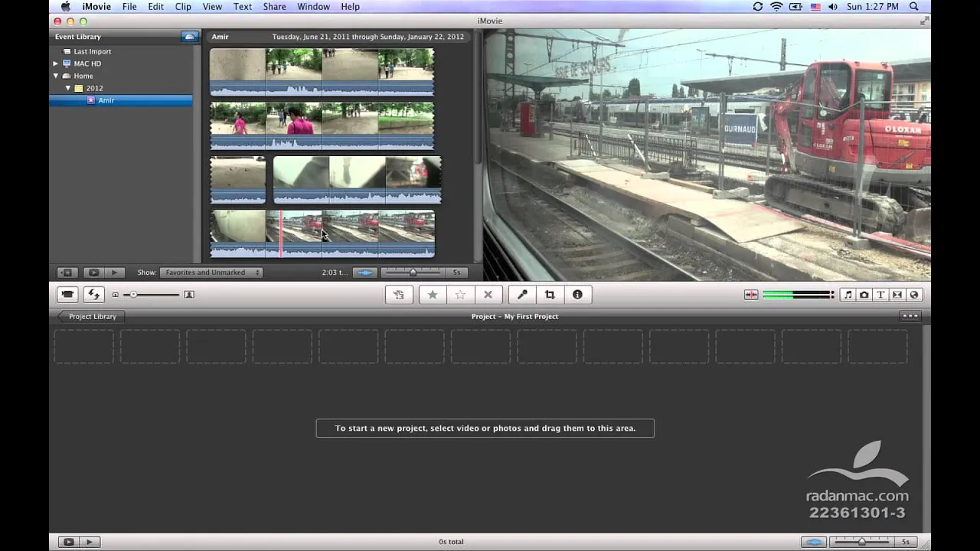
Task: Collapse Home in Event Library
Action: click(x=55, y=76)
